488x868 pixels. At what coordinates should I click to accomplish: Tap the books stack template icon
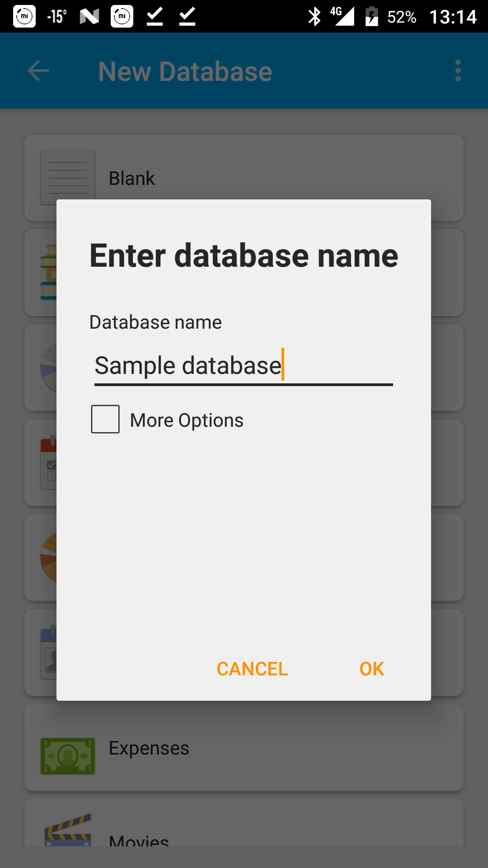point(48,272)
